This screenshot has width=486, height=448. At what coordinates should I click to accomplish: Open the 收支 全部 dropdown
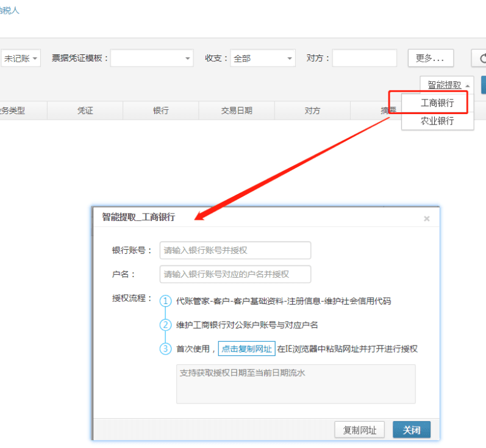[263, 59]
